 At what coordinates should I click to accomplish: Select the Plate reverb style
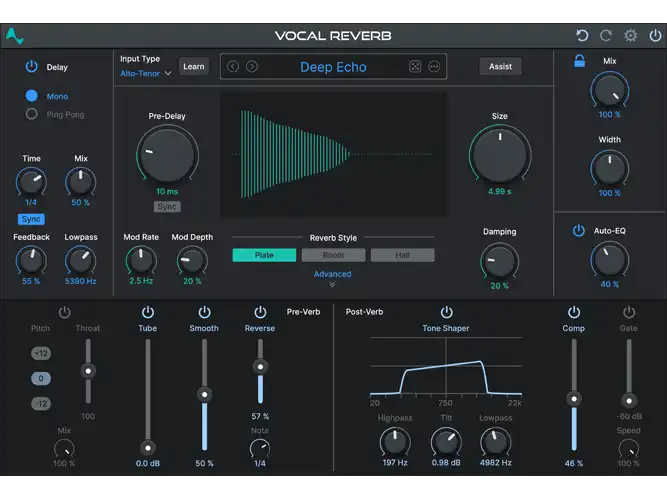[x=264, y=255]
